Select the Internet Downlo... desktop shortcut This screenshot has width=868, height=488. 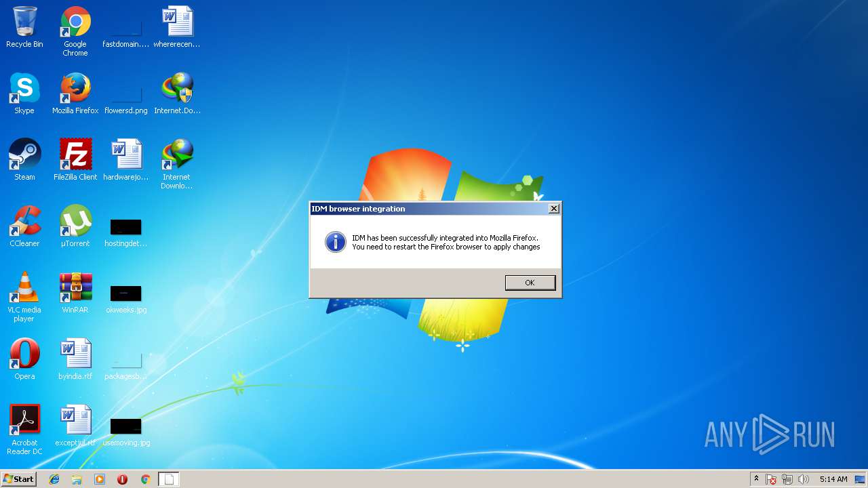[177, 164]
